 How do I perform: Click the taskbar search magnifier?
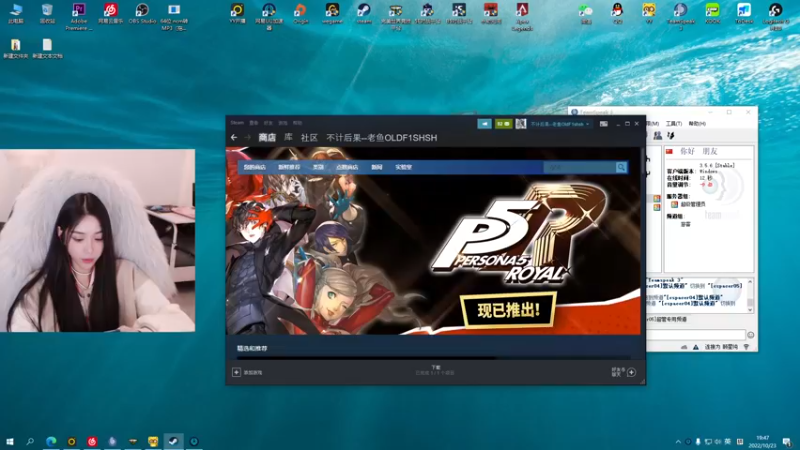30,441
